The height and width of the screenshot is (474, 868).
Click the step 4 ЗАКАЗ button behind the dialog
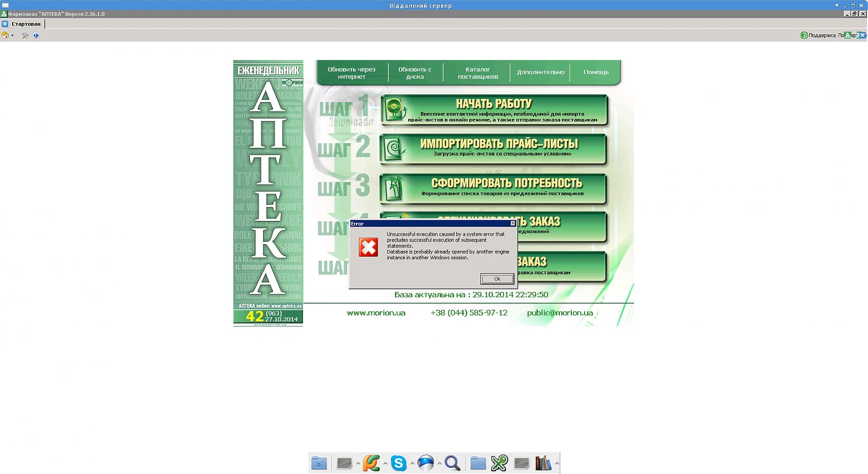point(562,227)
